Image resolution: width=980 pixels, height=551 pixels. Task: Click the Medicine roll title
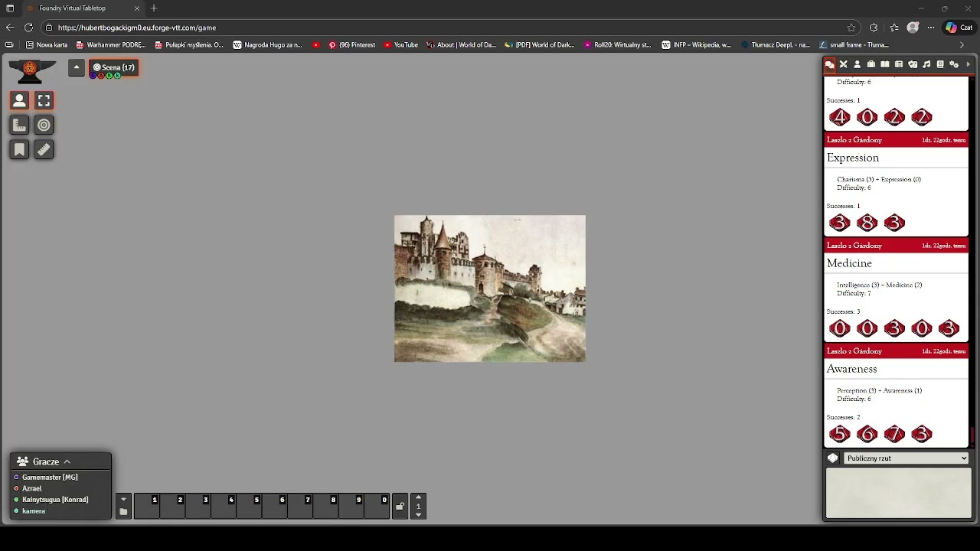tap(849, 263)
